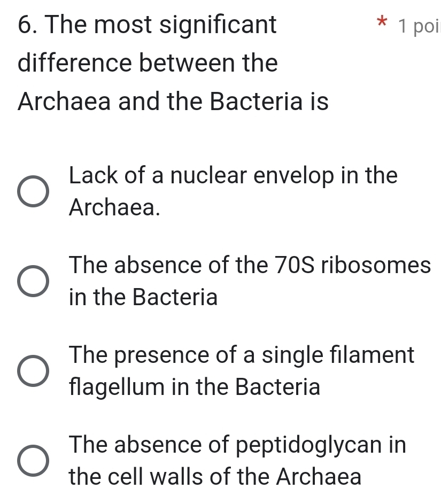Click the phrase 'in the Bacteria' in option two
Viewport: 441px width, 504px height.
coord(143,297)
